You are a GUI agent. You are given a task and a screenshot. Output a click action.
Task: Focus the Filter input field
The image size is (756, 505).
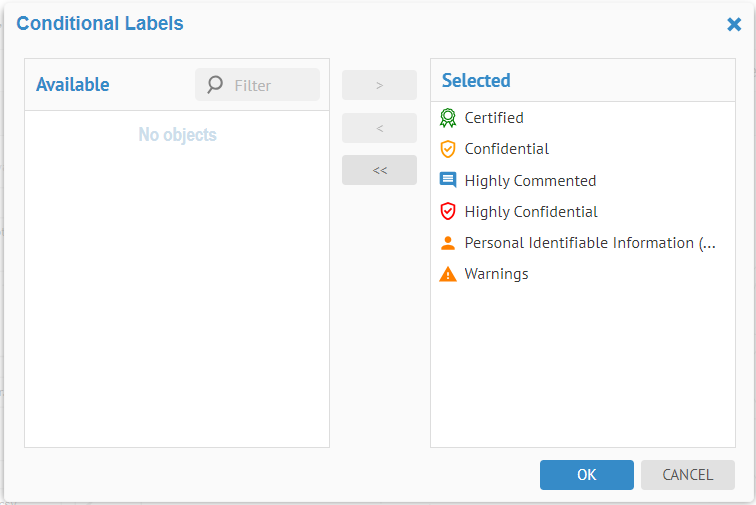272,86
